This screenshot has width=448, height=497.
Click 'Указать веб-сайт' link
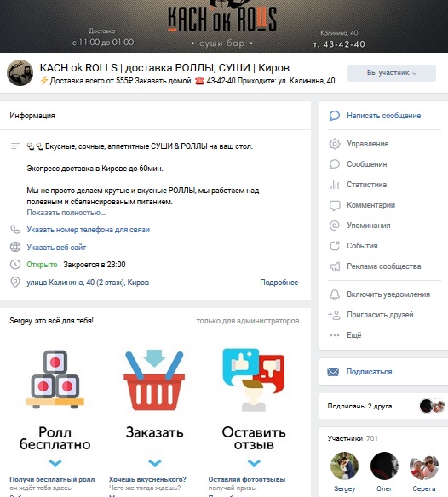56,248
